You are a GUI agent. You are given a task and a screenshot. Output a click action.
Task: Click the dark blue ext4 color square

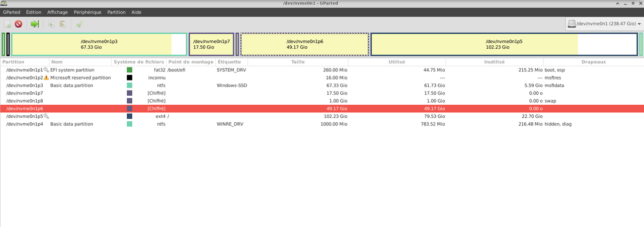(x=129, y=116)
